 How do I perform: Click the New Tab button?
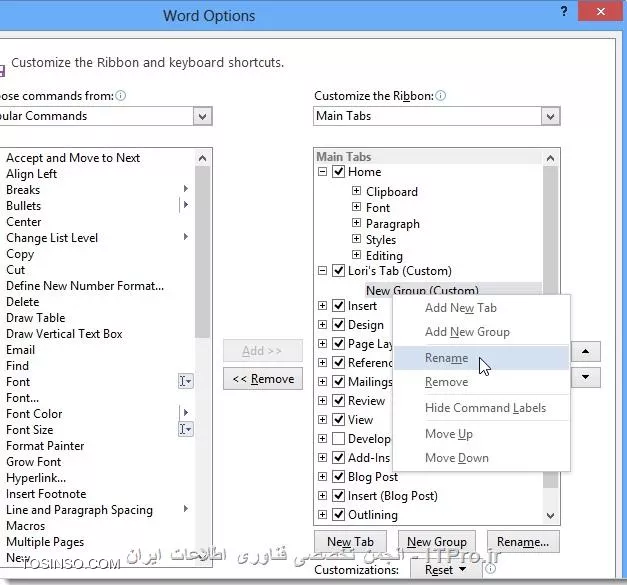tap(351, 541)
